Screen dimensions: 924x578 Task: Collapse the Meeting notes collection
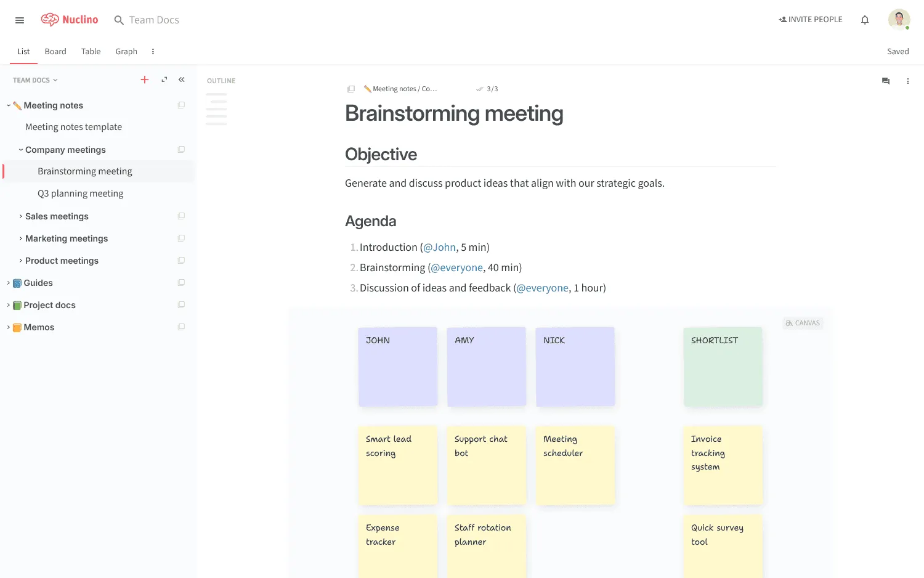pyautogui.click(x=9, y=105)
